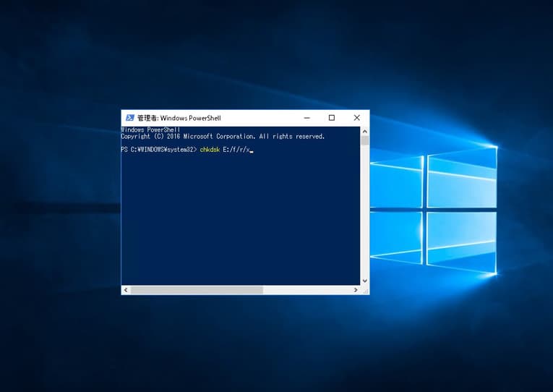Open the PowerShell icon system menu

(129, 118)
